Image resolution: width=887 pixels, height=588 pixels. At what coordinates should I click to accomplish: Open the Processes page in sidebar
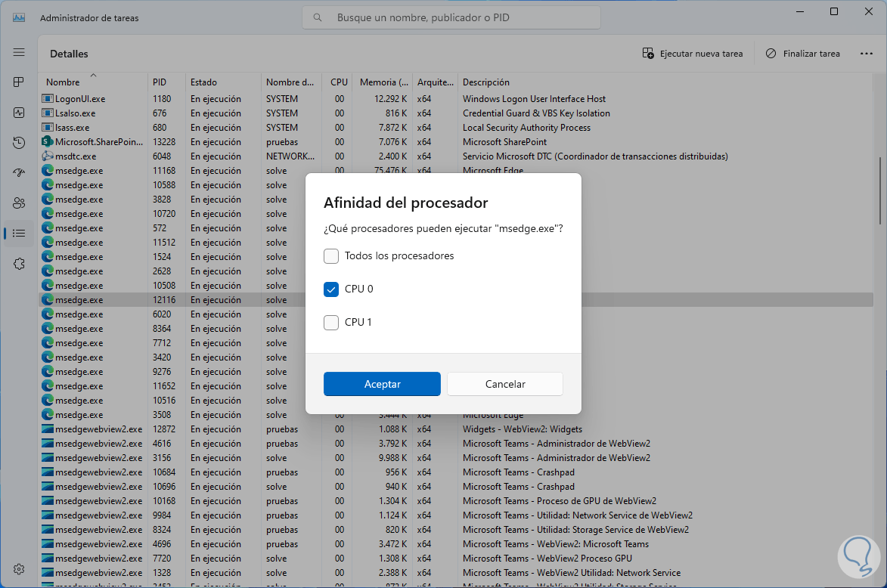[x=19, y=82]
